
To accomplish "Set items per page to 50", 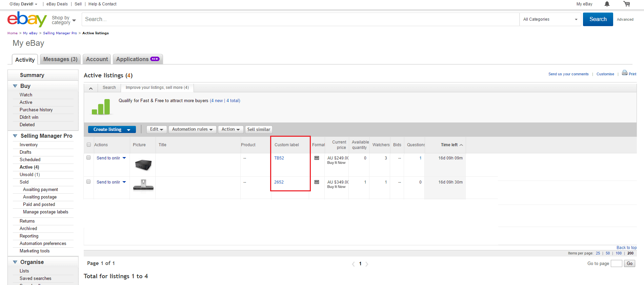I will coord(608,253).
